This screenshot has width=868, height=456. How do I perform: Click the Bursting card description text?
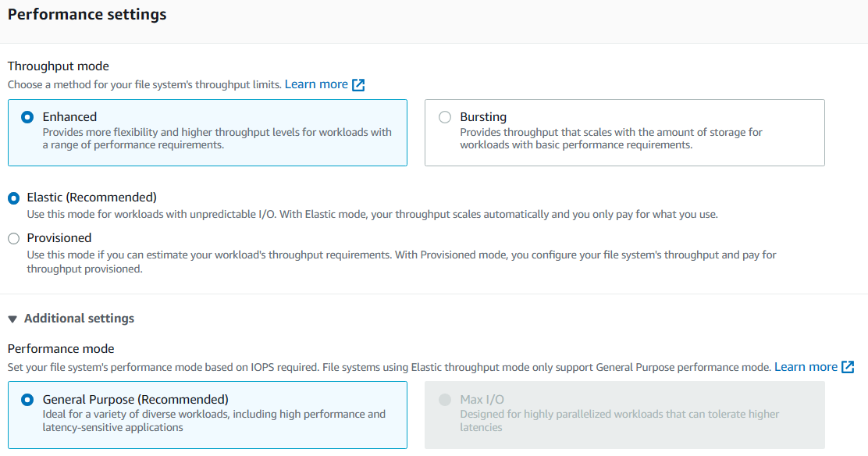611,139
